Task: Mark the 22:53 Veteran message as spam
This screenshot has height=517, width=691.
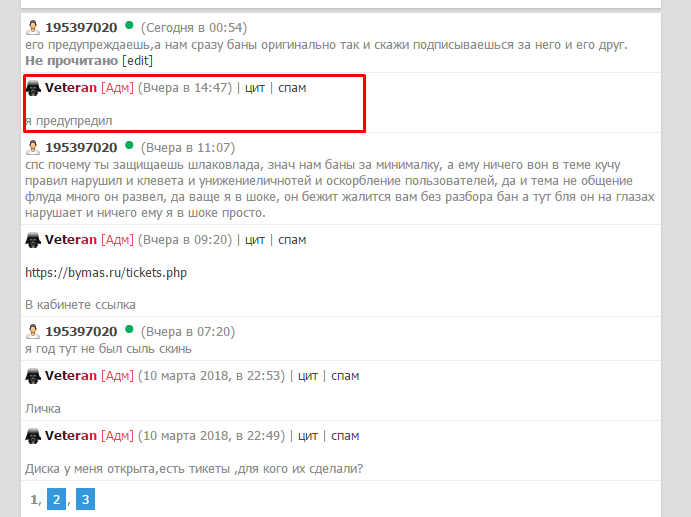Action: [x=345, y=376]
